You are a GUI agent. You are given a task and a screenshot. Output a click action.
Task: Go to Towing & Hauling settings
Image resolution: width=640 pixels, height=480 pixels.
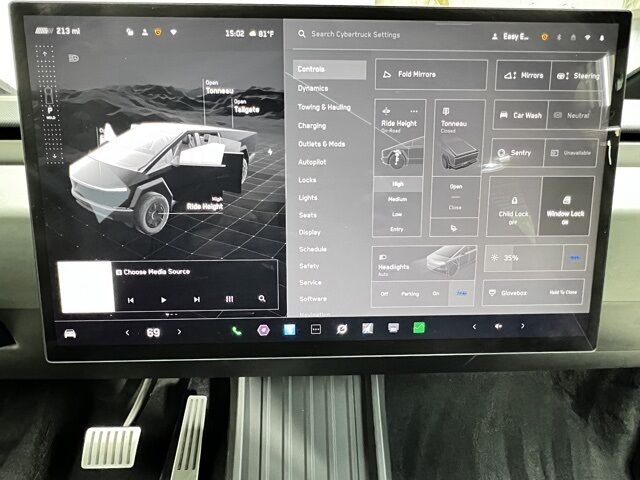click(x=324, y=107)
